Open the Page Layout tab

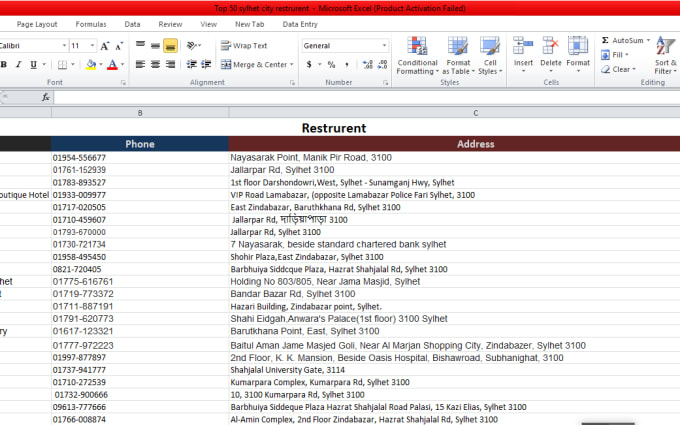[x=37, y=24]
